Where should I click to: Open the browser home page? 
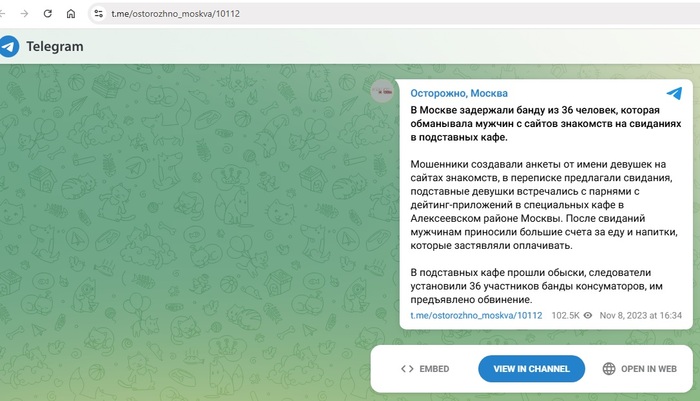coord(70,14)
